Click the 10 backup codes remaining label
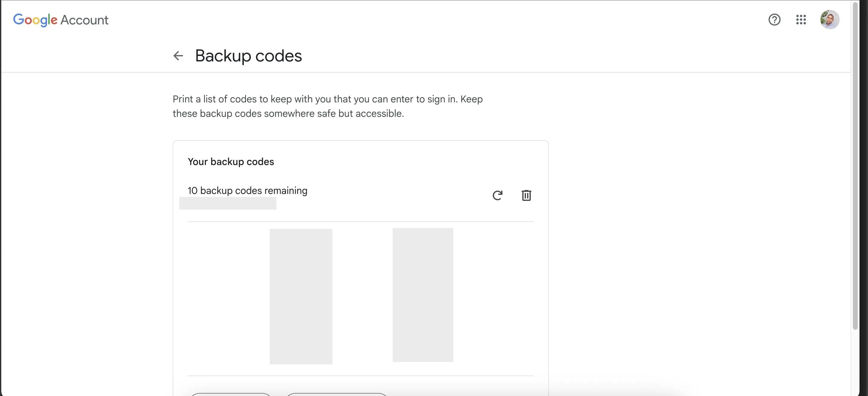The image size is (868, 396). (248, 190)
